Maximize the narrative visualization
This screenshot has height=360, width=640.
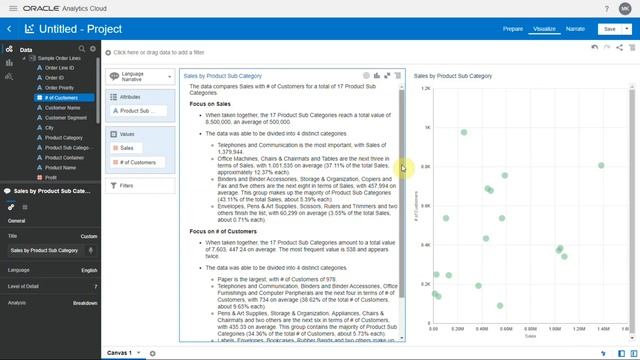point(387,76)
